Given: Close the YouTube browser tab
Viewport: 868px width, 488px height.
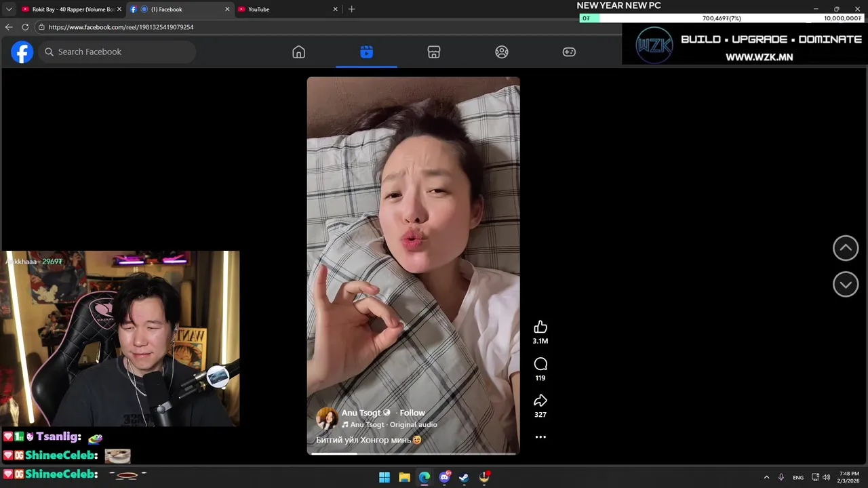Looking at the screenshot, I should [335, 9].
